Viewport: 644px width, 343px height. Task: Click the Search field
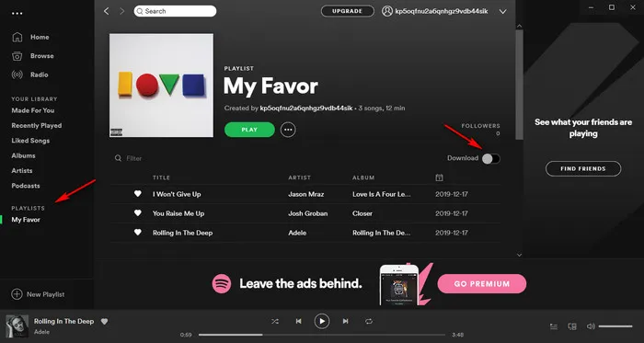175,11
